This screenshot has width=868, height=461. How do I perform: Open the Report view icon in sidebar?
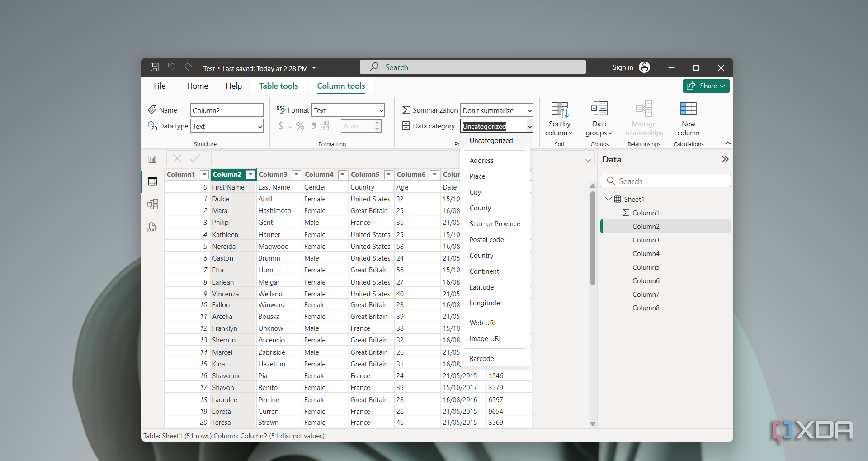pyautogui.click(x=152, y=159)
